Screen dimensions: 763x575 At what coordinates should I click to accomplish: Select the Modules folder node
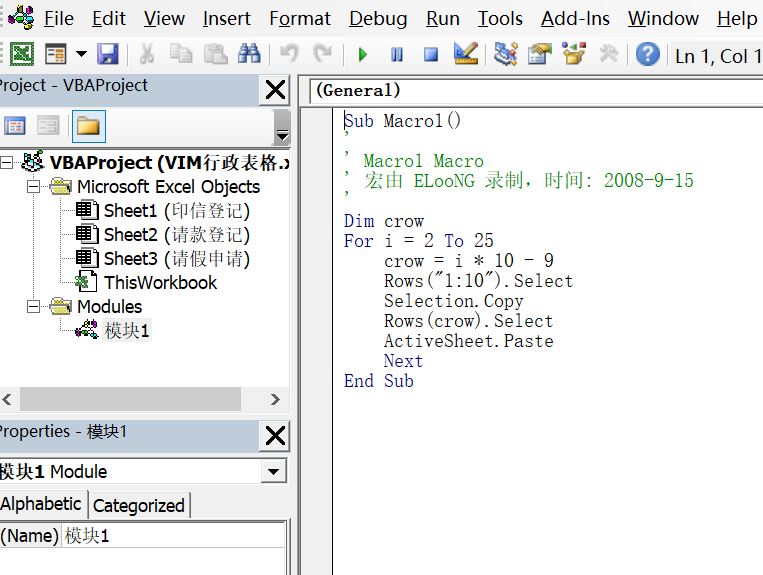tap(109, 306)
